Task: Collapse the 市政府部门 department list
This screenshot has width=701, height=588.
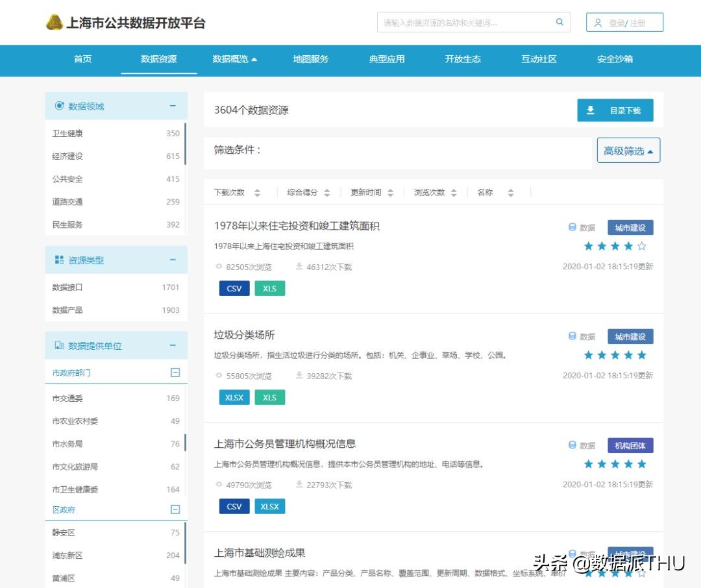Action: tap(175, 372)
